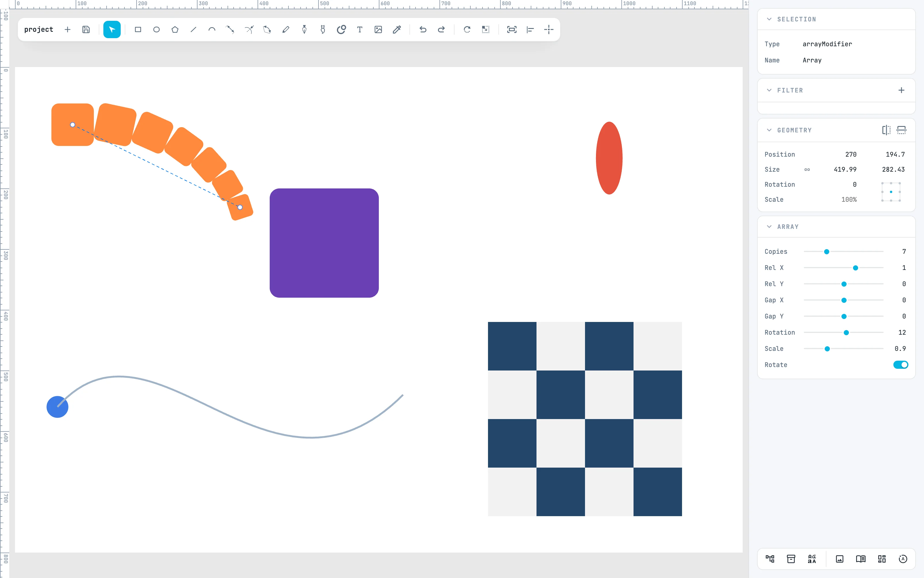Image resolution: width=924 pixels, height=578 pixels.
Task: Click the align left toolbar icon
Action: click(530, 29)
